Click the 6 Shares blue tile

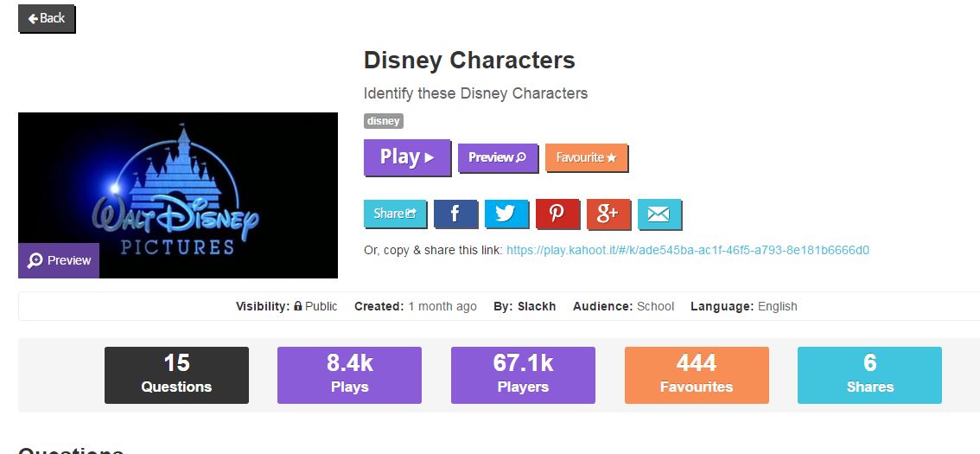(869, 375)
